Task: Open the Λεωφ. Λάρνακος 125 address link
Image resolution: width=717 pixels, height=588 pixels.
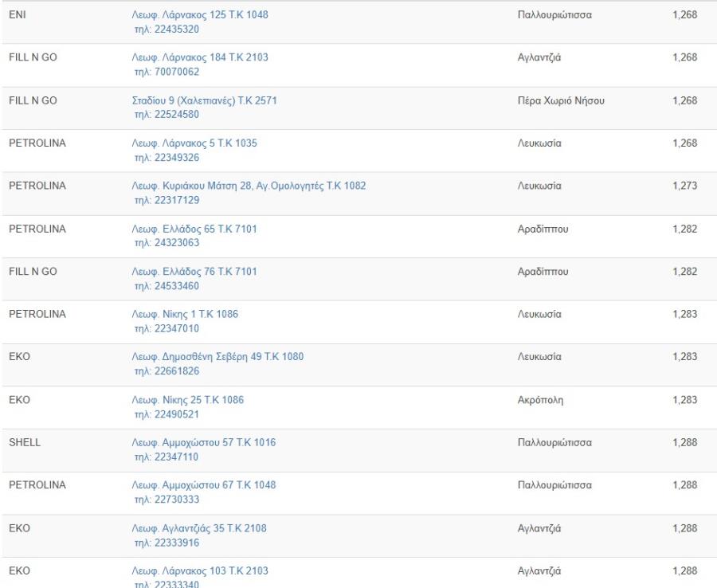Action: point(206,15)
